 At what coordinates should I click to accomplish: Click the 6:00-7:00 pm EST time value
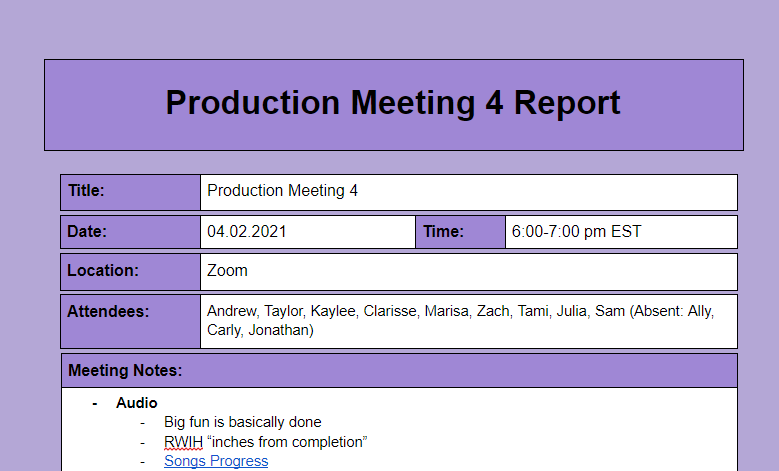pyautogui.click(x=576, y=232)
